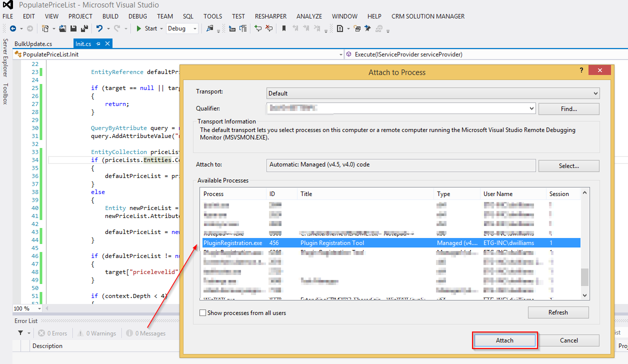Click the document icon with exclamation mark
Viewport: 628px width, 364px height.
(340, 28)
